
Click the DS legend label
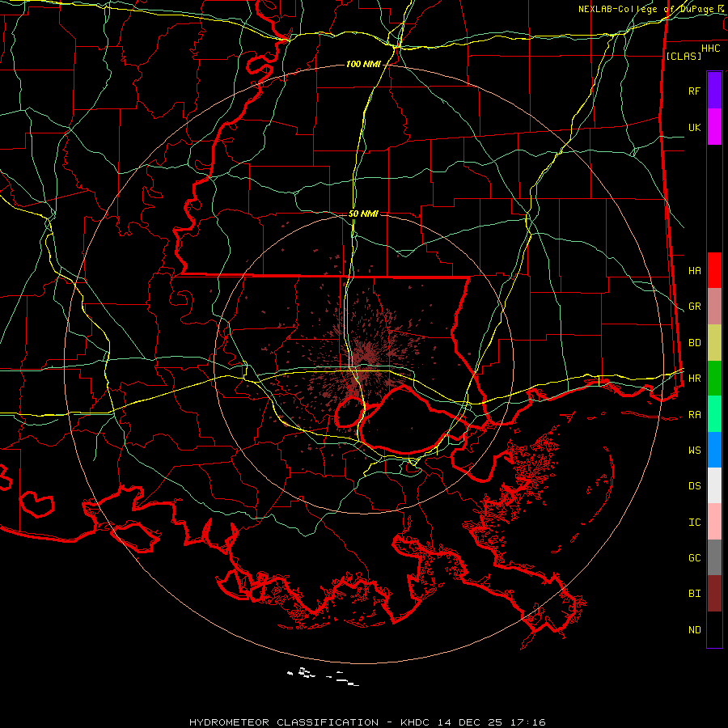(x=694, y=486)
